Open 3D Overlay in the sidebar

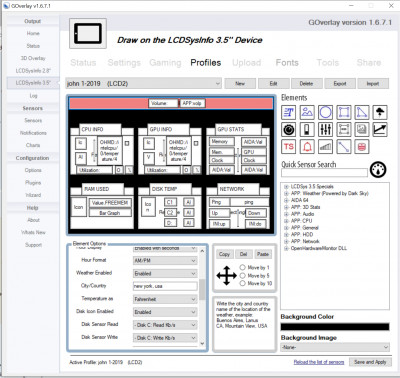[x=33, y=58]
